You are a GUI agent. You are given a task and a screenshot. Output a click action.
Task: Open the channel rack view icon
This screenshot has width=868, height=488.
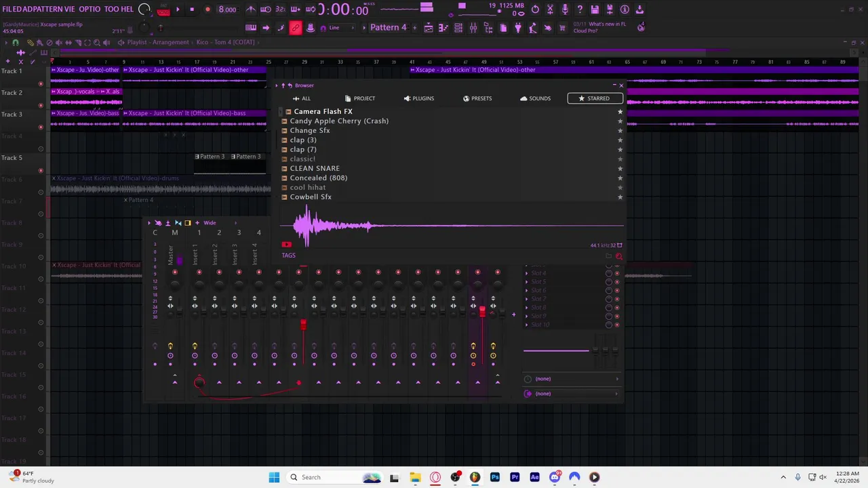click(x=458, y=28)
